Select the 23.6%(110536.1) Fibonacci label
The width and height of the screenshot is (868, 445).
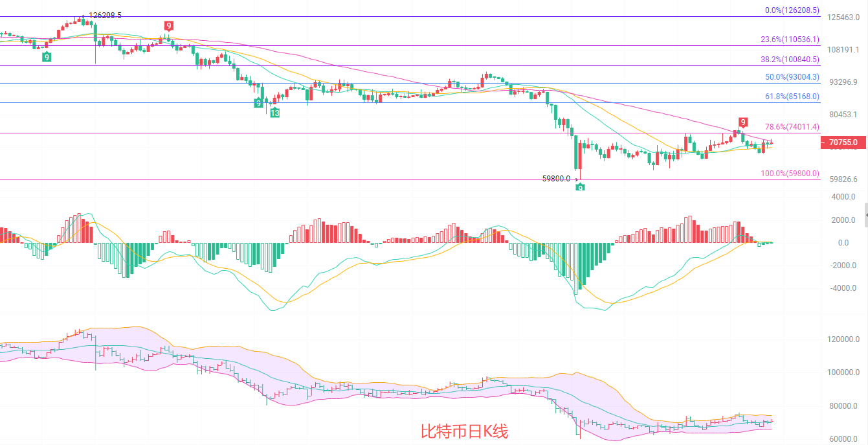(790, 40)
